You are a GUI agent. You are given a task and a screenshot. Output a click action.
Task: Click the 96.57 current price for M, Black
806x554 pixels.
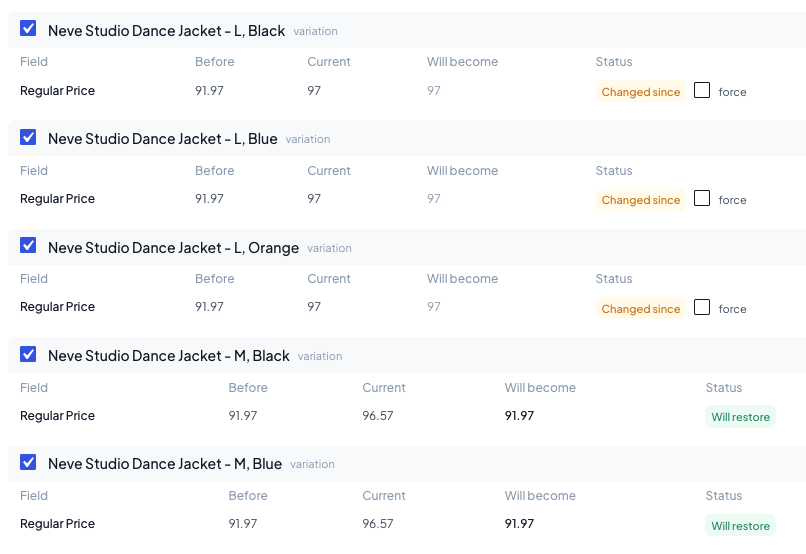pos(378,415)
